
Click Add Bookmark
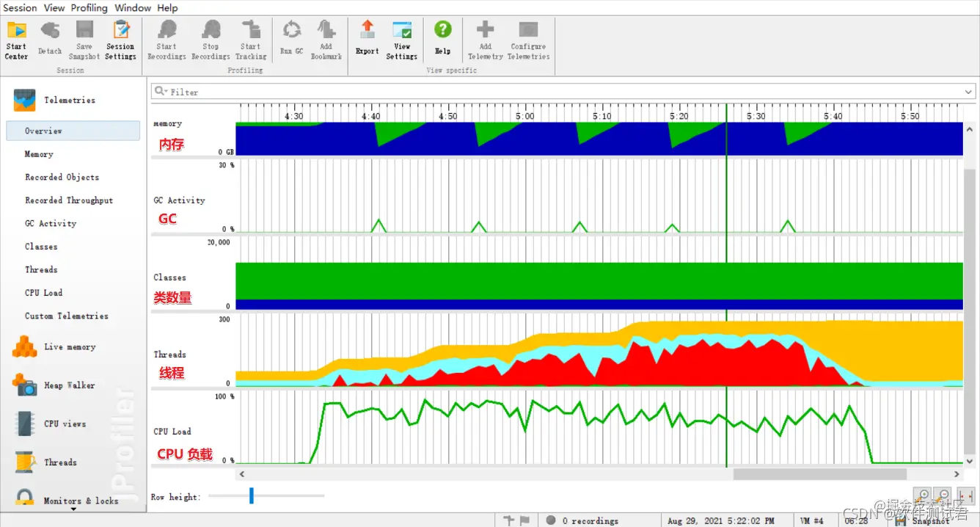(x=326, y=40)
